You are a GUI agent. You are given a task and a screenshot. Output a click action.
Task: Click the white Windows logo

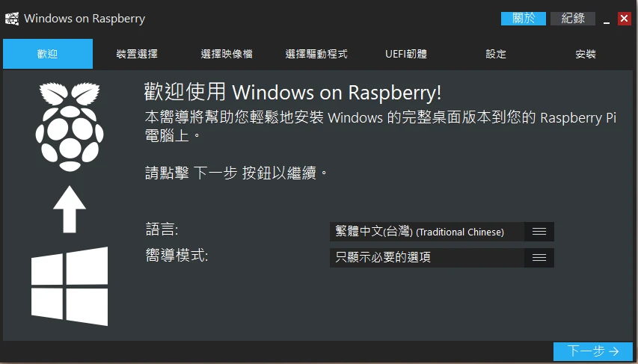(x=70, y=286)
